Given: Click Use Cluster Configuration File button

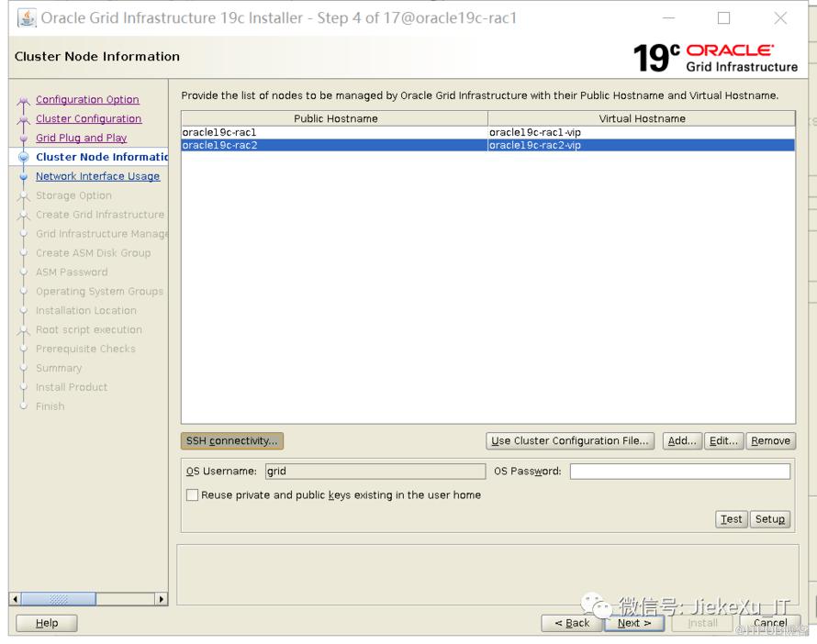Looking at the screenshot, I should point(569,441).
